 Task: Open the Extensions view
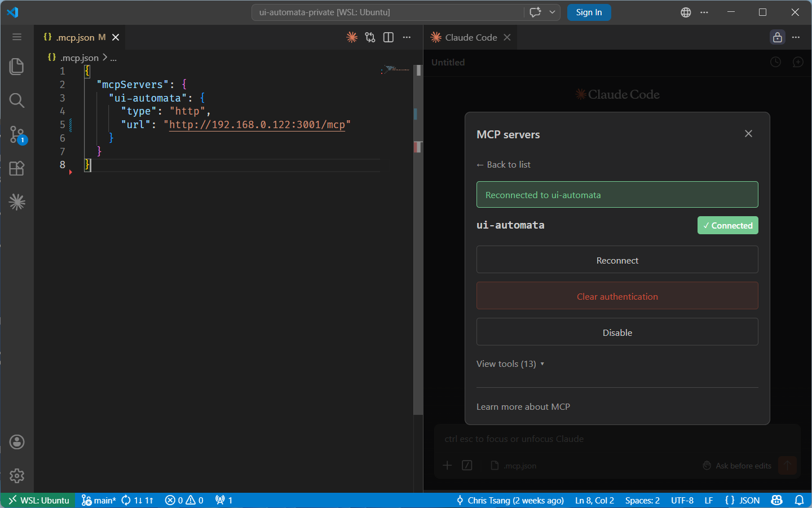pos(17,168)
